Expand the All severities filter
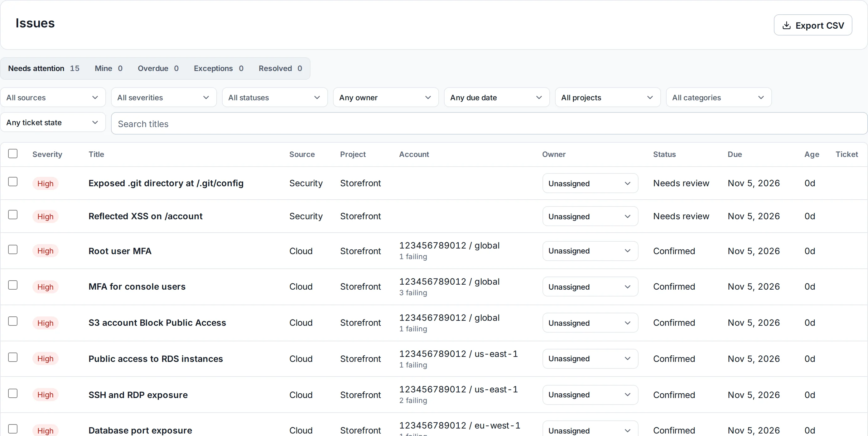 [x=164, y=97]
